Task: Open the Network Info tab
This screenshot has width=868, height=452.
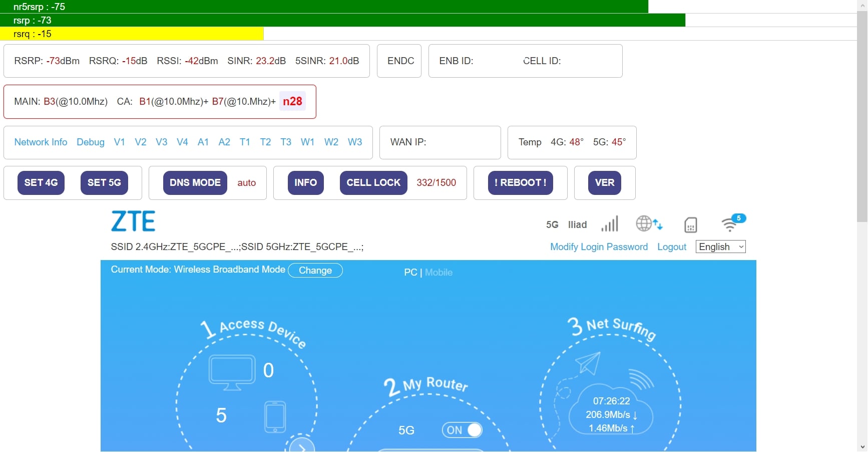Action: [x=41, y=142]
